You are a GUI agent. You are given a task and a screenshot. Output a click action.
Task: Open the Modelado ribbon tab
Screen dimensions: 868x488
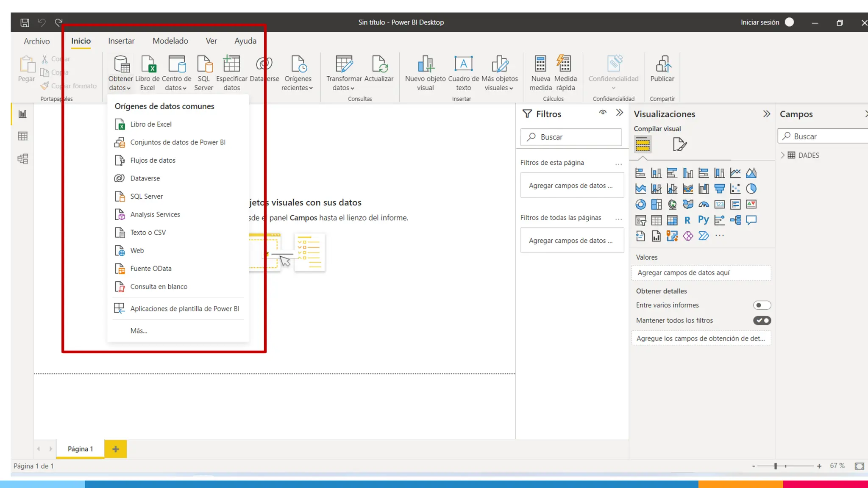coord(170,41)
